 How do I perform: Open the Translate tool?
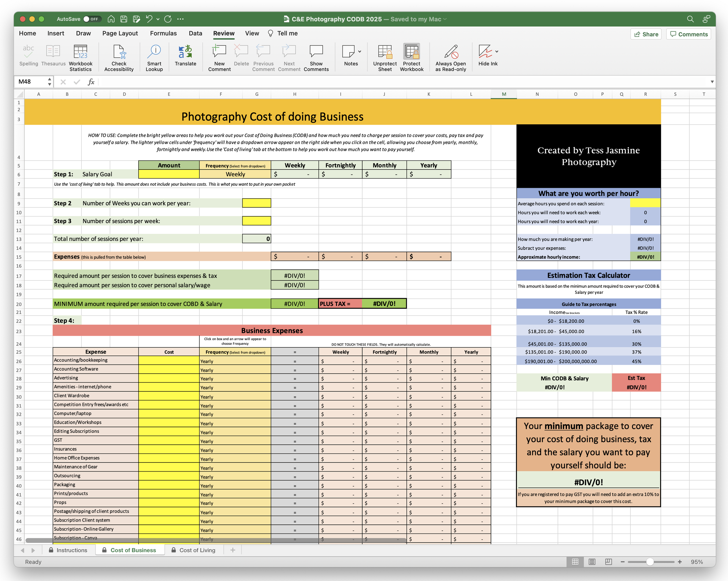point(185,56)
